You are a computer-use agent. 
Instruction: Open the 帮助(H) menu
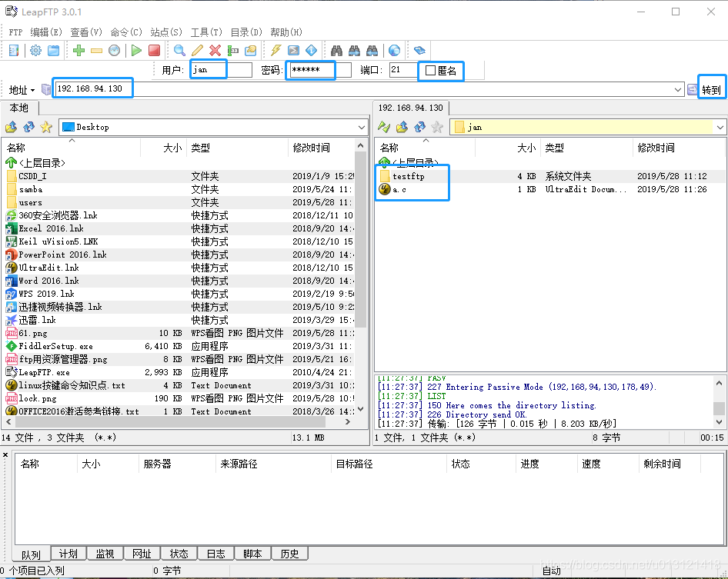click(x=286, y=32)
